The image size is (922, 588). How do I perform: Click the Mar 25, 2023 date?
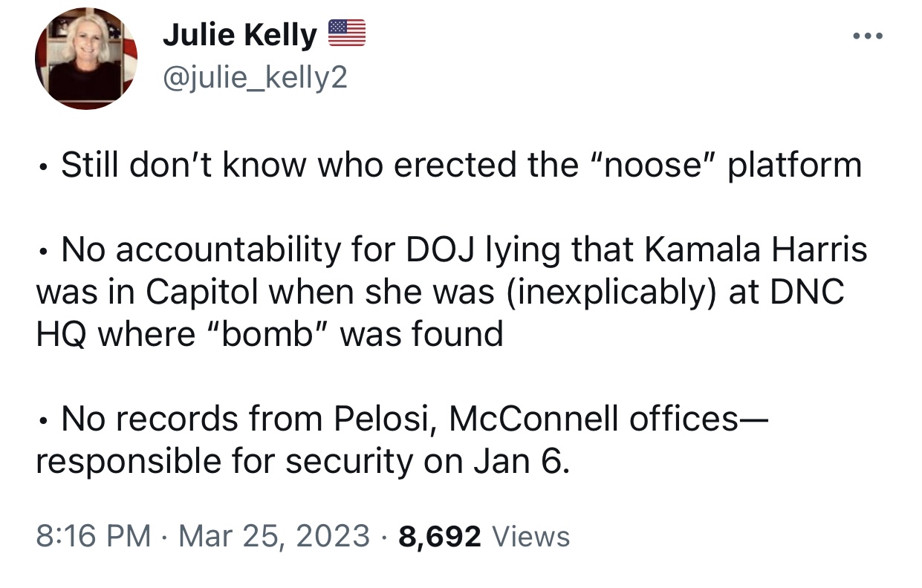point(274,535)
